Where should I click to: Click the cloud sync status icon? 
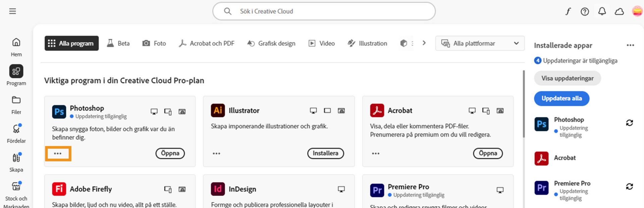click(x=619, y=12)
